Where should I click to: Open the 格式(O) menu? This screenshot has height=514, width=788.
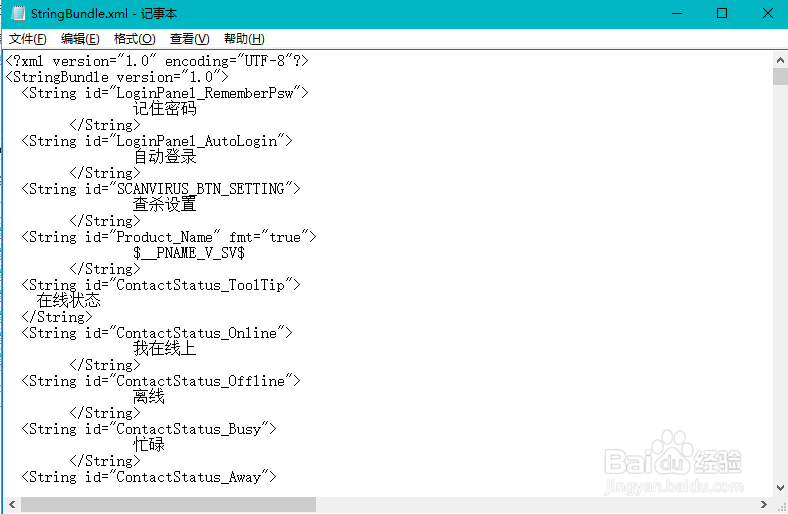[135, 39]
